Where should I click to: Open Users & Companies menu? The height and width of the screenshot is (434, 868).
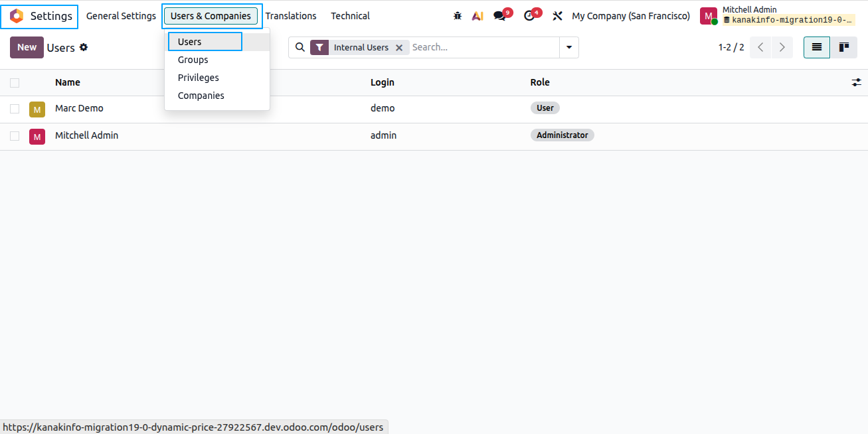coord(211,16)
